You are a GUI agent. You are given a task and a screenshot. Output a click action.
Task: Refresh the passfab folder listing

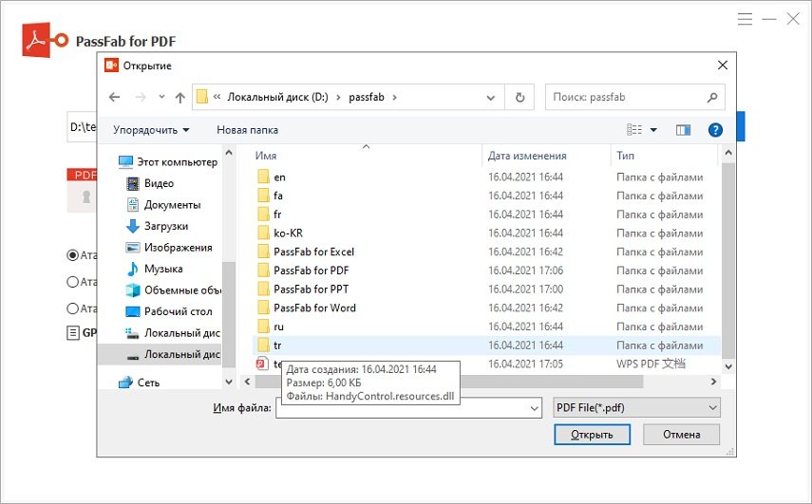(x=519, y=97)
